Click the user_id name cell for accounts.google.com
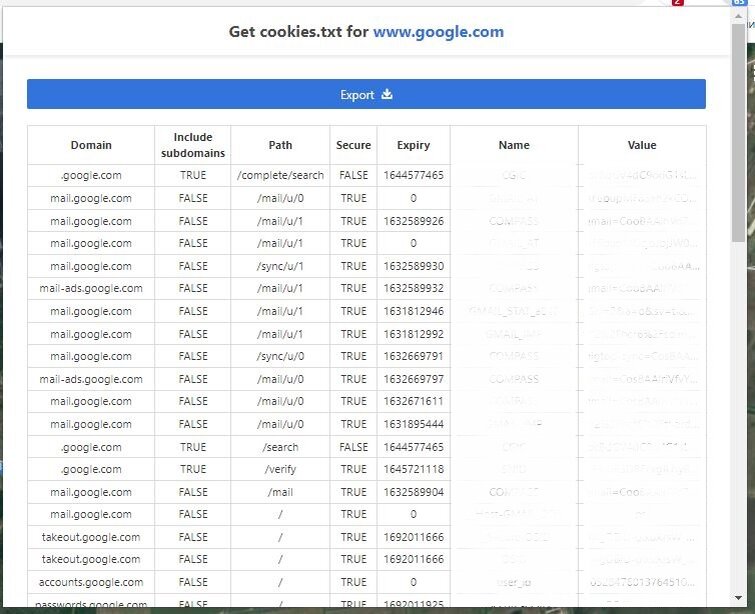The width and height of the screenshot is (755, 614). (x=514, y=582)
